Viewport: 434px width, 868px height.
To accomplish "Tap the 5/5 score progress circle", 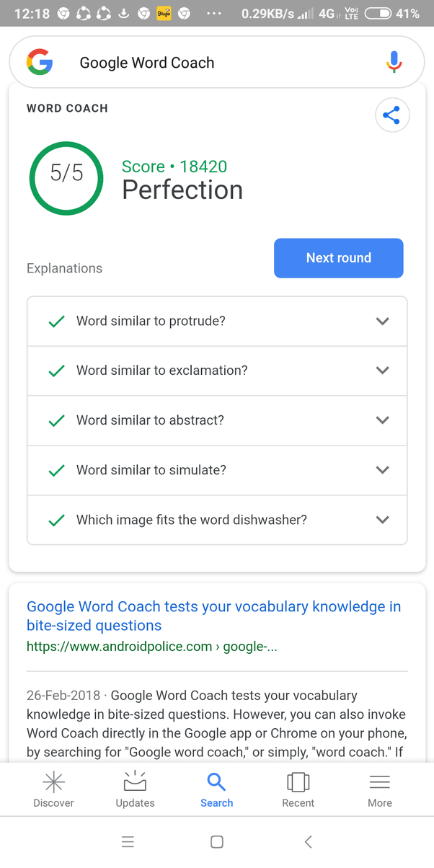I will pyautogui.click(x=66, y=178).
